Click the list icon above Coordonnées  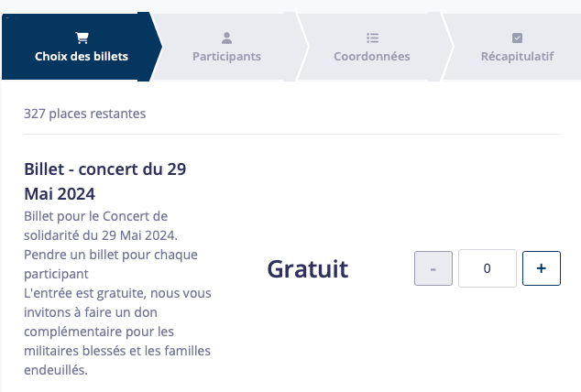click(x=372, y=38)
